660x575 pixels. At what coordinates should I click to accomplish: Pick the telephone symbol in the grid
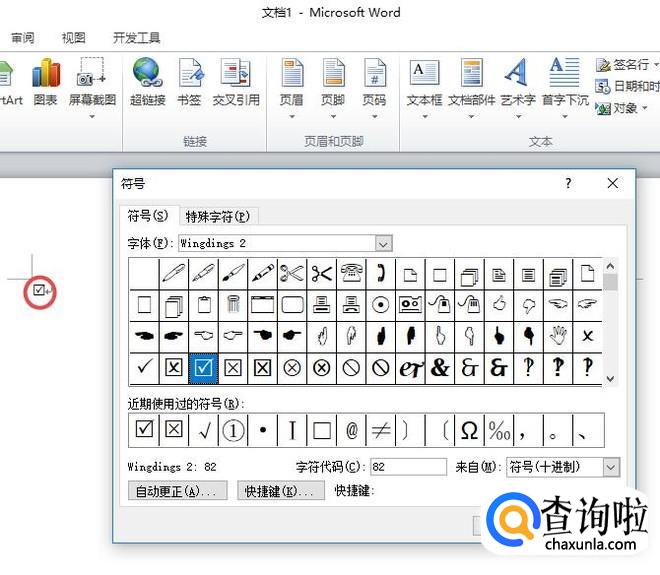351,273
